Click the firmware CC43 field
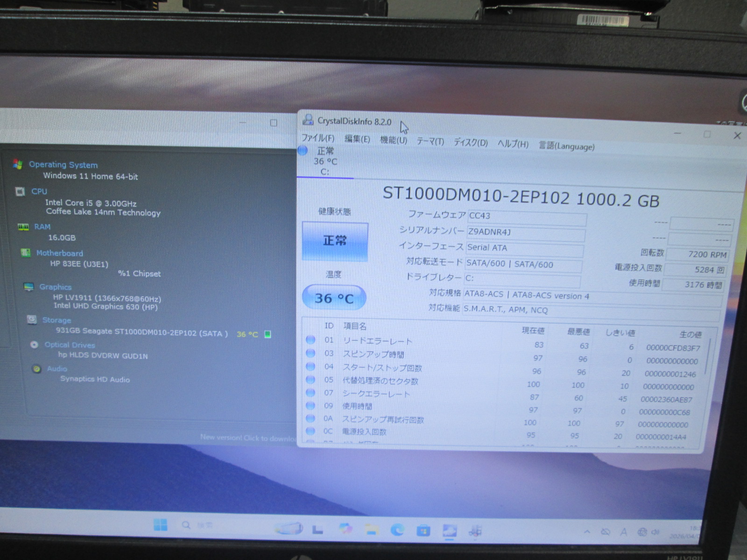747x560 pixels. pos(527,217)
